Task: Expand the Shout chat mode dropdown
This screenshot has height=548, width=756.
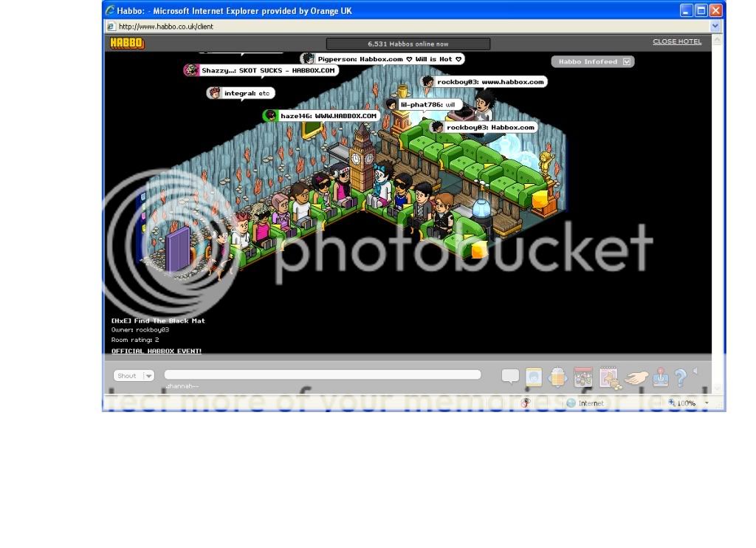Action: tap(148, 376)
